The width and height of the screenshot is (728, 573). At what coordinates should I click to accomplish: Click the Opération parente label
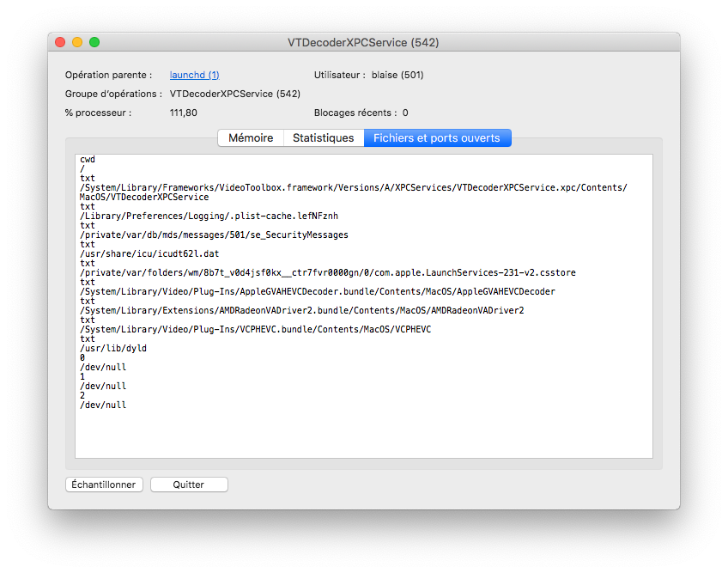pyautogui.click(x=109, y=75)
